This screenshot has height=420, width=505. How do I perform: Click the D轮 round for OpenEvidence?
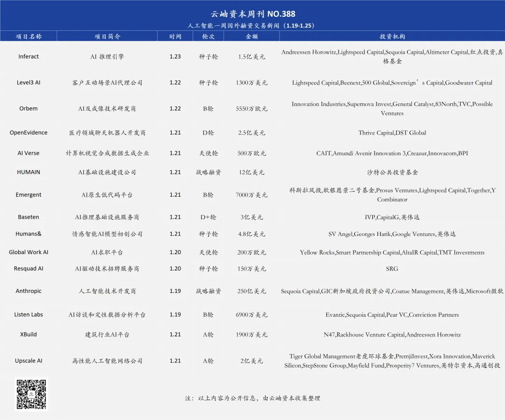208,133
